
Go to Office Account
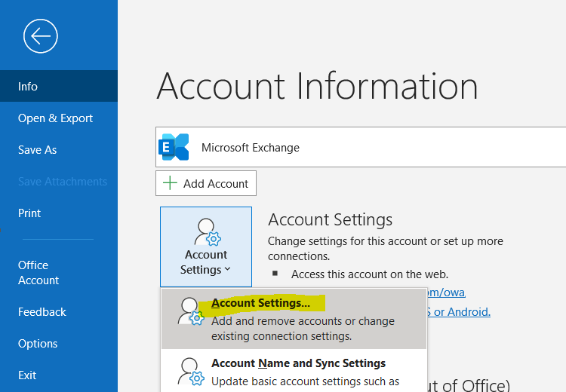coord(59,273)
